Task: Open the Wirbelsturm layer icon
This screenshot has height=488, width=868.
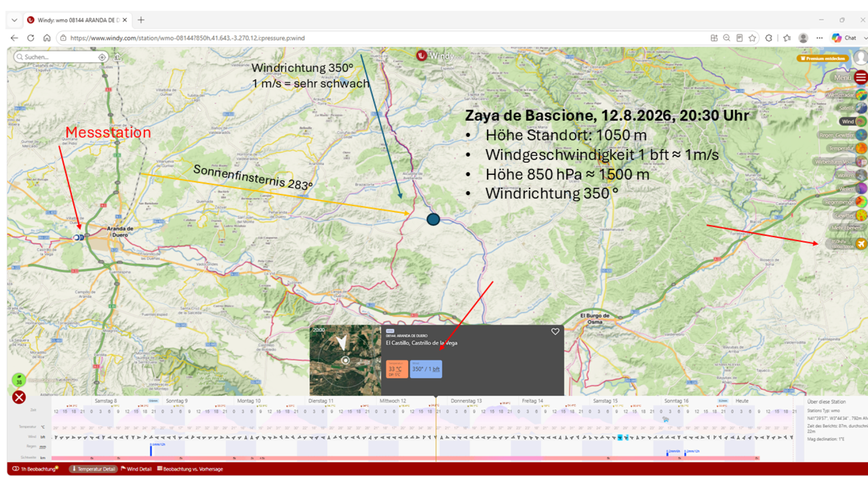Action: [861, 162]
